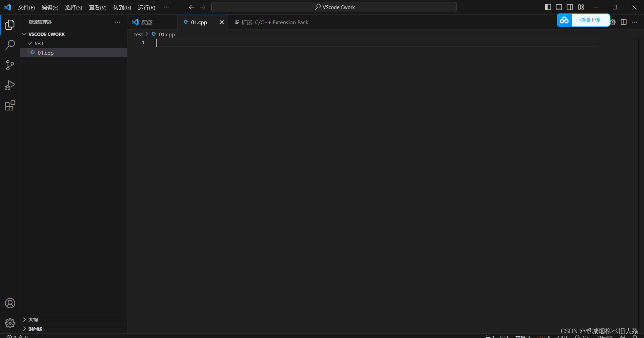Click the 拖拽上传 button
The width and height of the screenshot is (644, 338).
[590, 20]
